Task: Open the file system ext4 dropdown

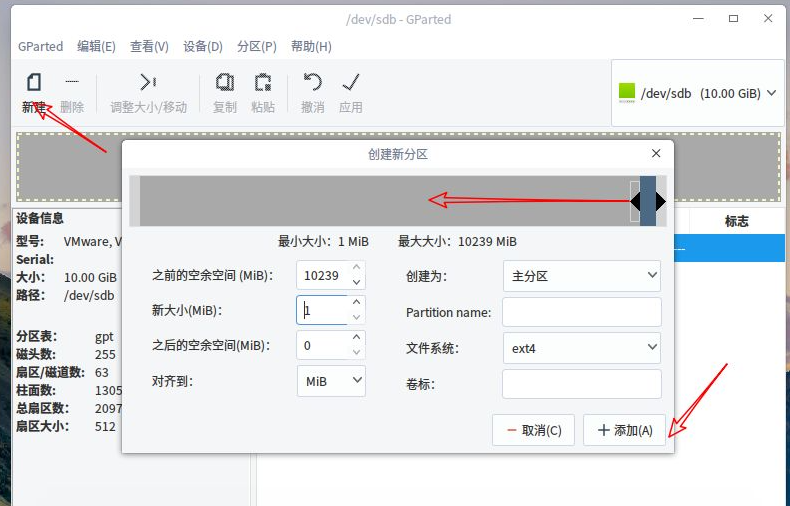Action: click(581, 348)
